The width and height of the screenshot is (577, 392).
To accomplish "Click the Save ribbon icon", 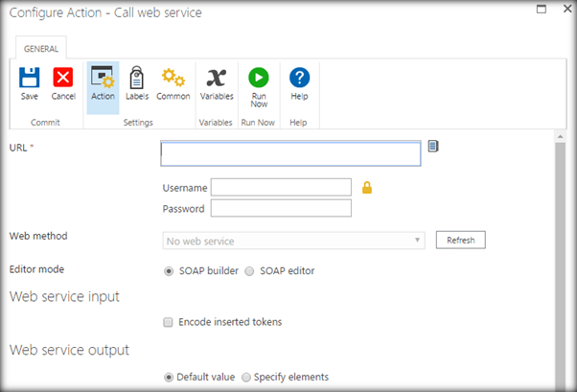I will point(29,82).
